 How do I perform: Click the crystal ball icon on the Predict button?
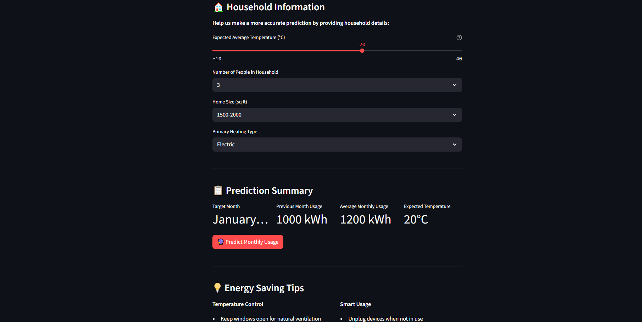pyautogui.click(x=221, y=242)
